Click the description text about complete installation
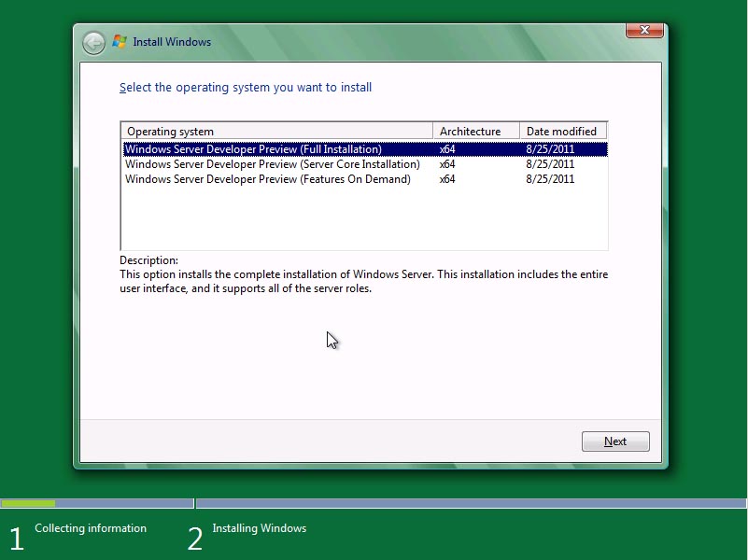The image size is (748, 560). [x=363, y=282]
